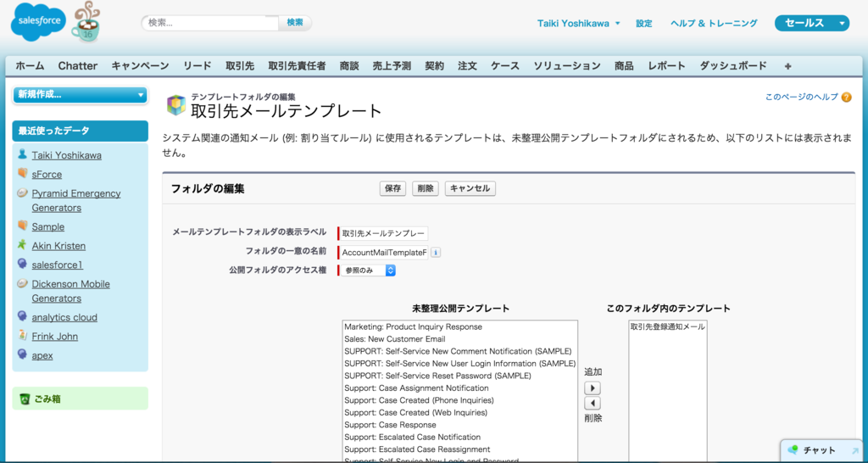
Task: Open the 取引先 tab
Action: click(x=240, y=66)
